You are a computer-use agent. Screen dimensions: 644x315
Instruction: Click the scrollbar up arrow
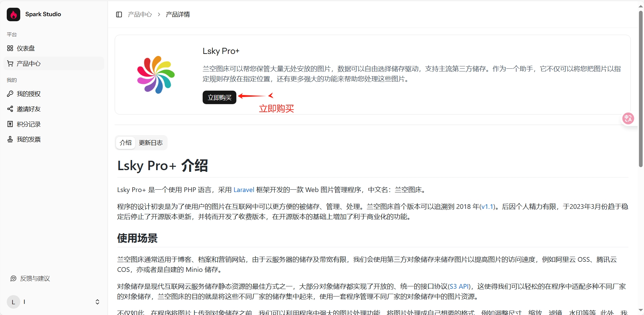tap(641, 6)
